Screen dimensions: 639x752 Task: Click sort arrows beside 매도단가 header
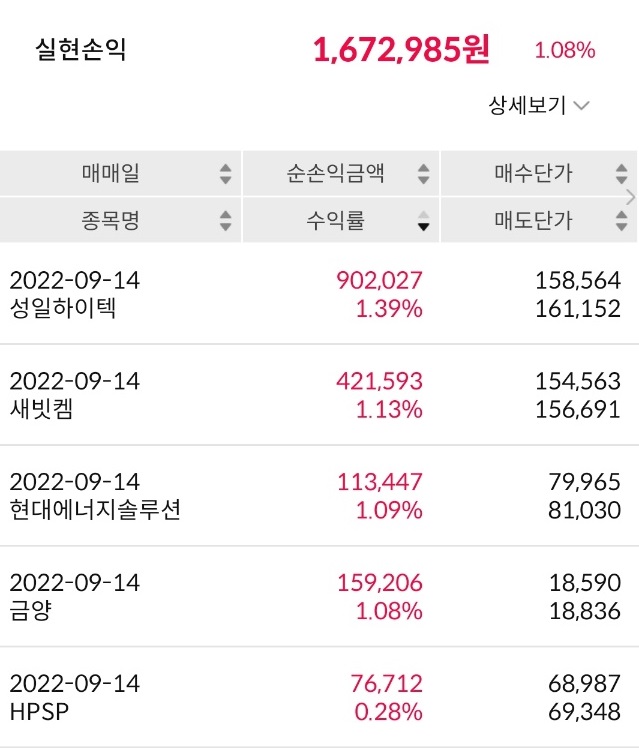point(622,220)
